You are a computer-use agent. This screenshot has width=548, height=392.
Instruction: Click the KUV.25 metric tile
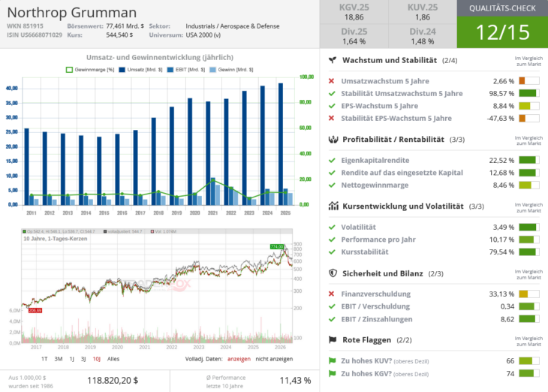(x=423, y=12)
